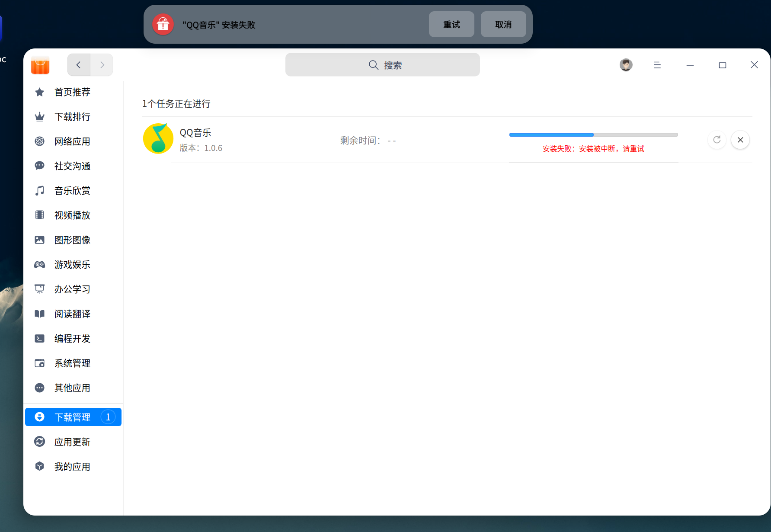This screenshot has width=771, height=532.
Task: Open the 图形图像 category
Action: coord(74,240)
